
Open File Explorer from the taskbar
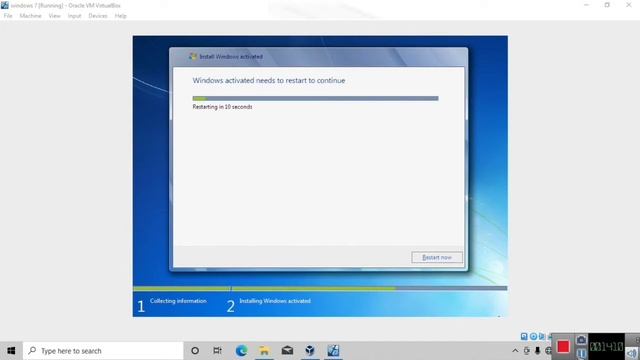264,351
